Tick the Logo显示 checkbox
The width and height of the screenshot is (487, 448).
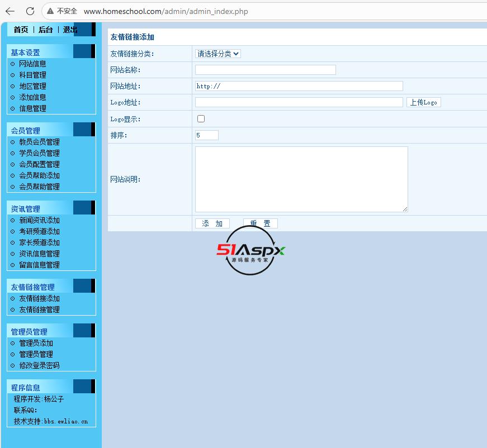pos(201,119)
